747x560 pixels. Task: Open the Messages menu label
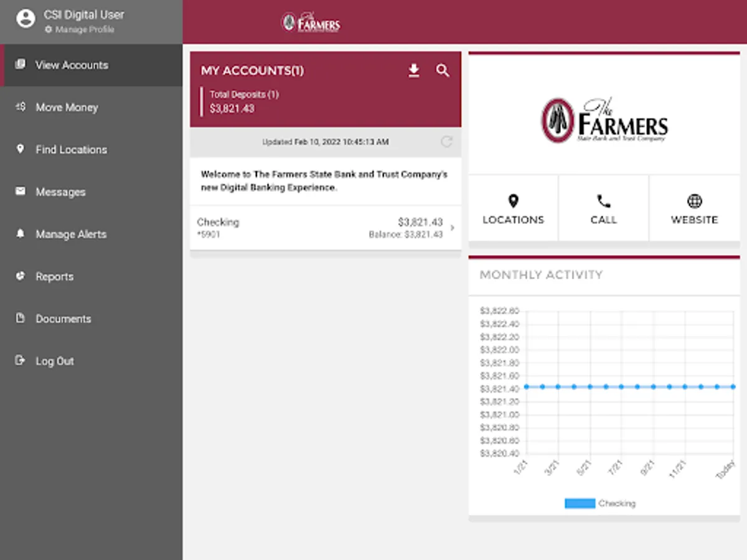pos(60,192)
